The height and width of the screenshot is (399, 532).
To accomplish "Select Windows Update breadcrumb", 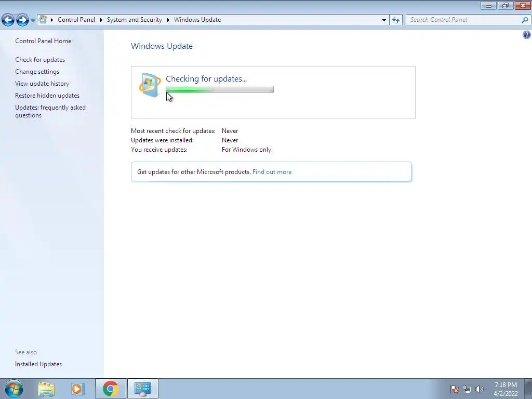I will 197,20.
